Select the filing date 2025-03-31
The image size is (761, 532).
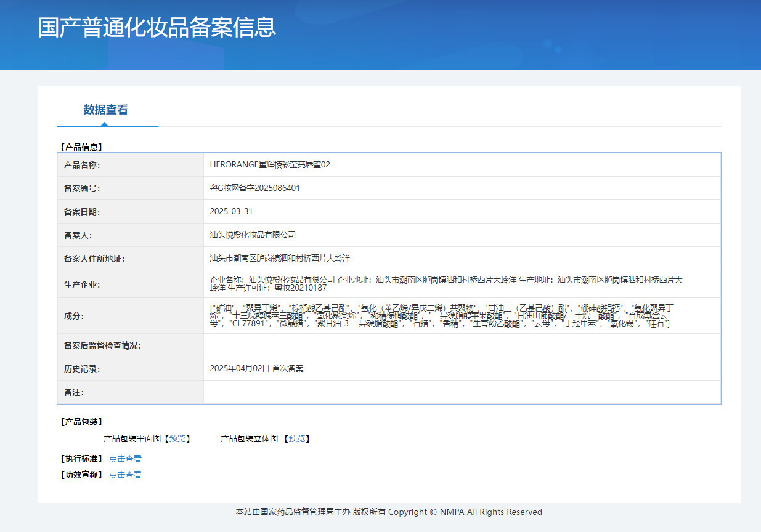(x=231, y=211)
